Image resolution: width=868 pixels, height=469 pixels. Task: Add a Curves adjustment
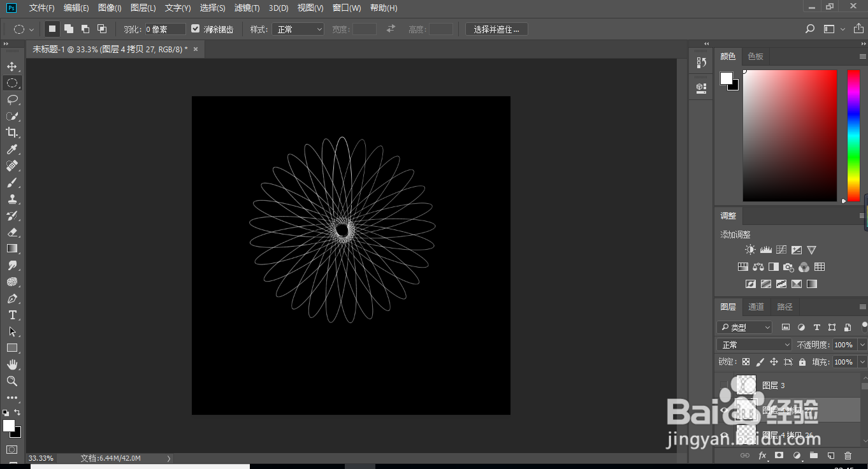pos(781,250)
